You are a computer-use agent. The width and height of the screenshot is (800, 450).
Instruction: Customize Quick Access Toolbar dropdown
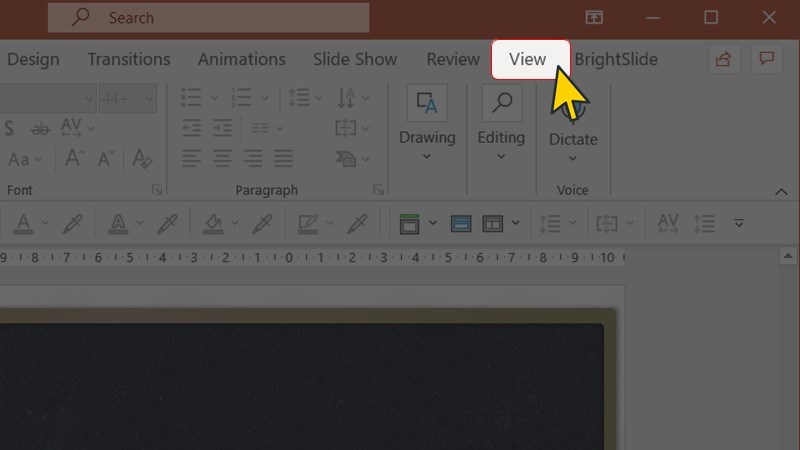coord(739,223)
